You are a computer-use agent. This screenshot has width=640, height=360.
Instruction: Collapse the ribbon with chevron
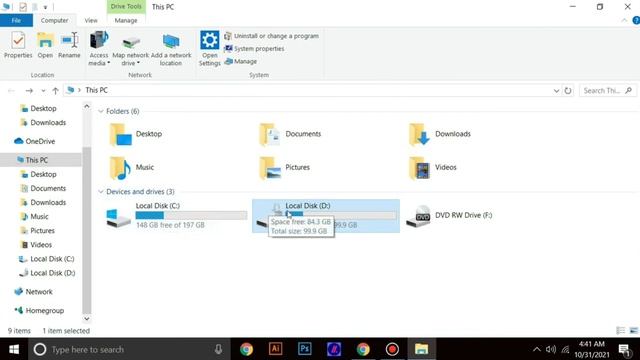tap(624, 20)
